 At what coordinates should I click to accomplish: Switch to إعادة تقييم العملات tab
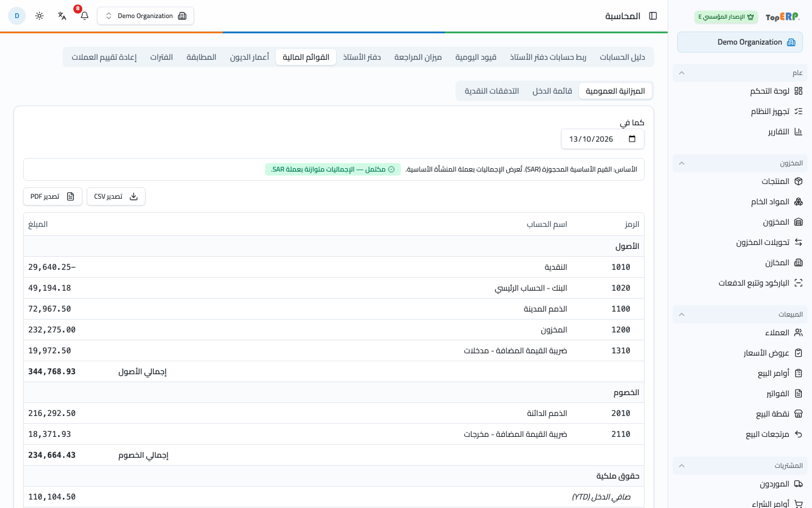click(x=104, y=57)
